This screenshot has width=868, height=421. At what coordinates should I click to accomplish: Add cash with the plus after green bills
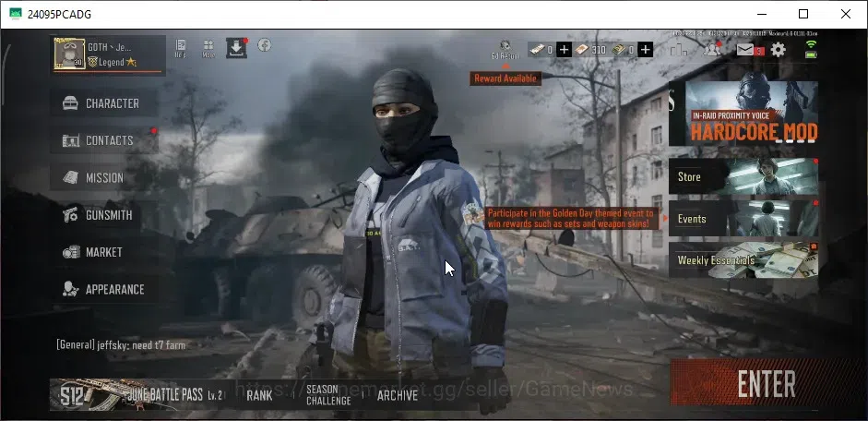(645, 50)
